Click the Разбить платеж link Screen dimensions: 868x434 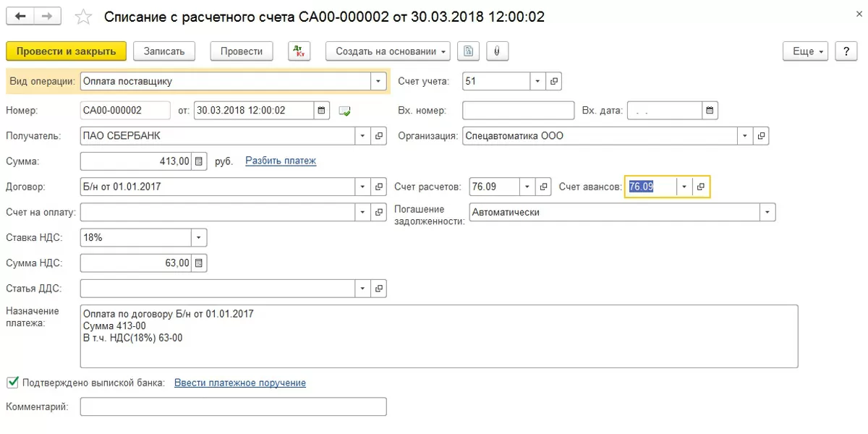coord(281,161)
